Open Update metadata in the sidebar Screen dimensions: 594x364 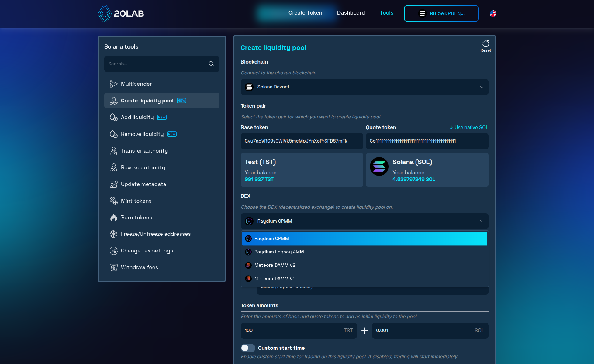pos(162,184)
